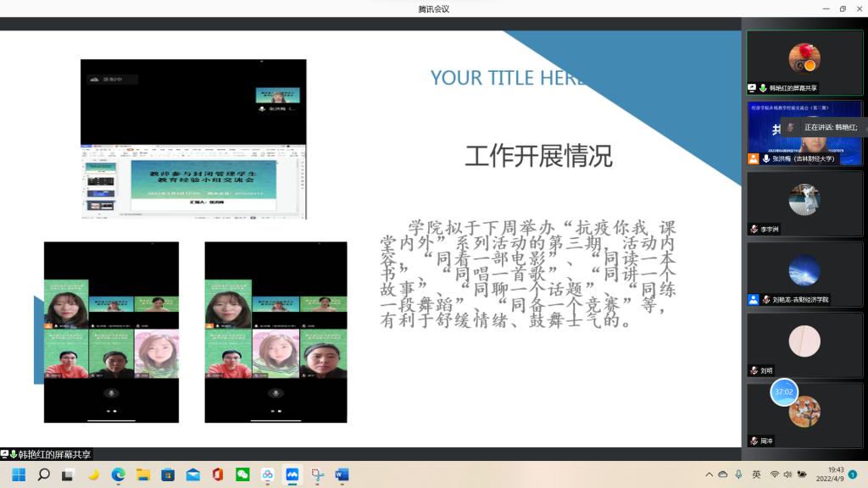Click the Windows Start button
This screenshot has height=488, width=868.
click(19, 474)
